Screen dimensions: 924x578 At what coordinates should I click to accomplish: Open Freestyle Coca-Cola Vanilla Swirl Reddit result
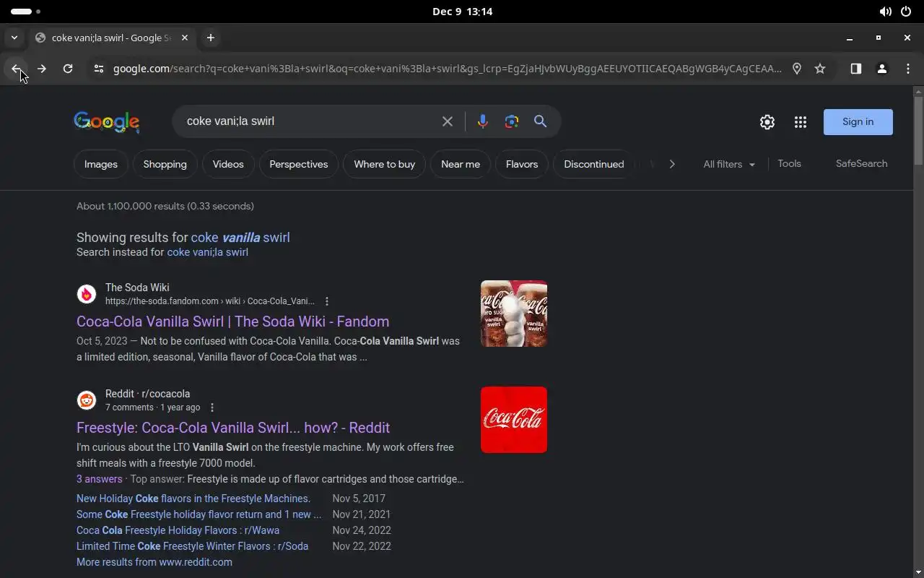(x=233, y=428)
